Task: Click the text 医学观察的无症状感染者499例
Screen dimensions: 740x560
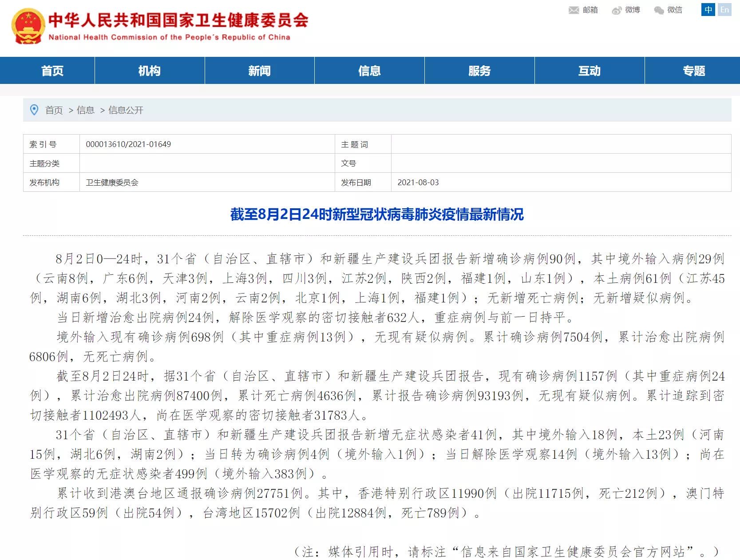Action: tap(119, 474)
